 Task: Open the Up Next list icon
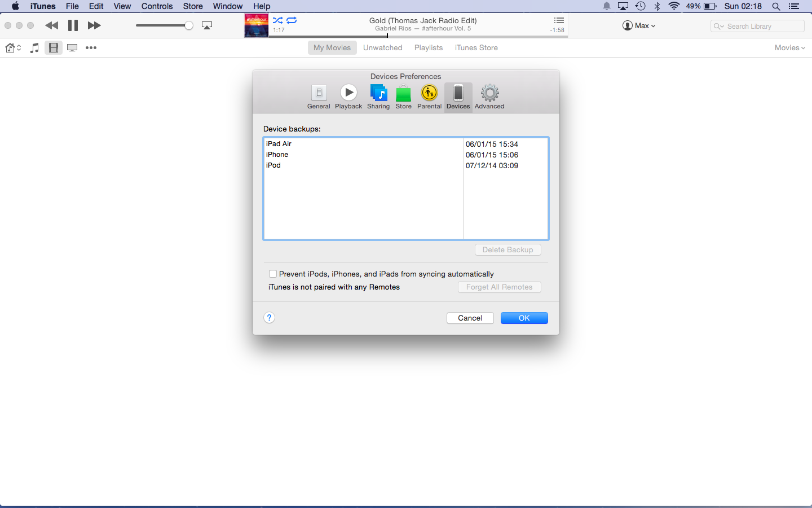(559, 20)
